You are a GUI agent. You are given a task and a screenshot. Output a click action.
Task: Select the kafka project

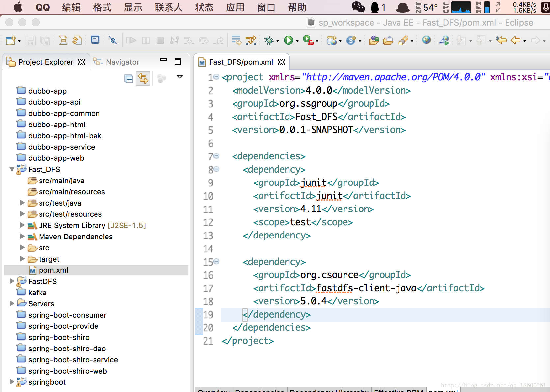point(37,293)
